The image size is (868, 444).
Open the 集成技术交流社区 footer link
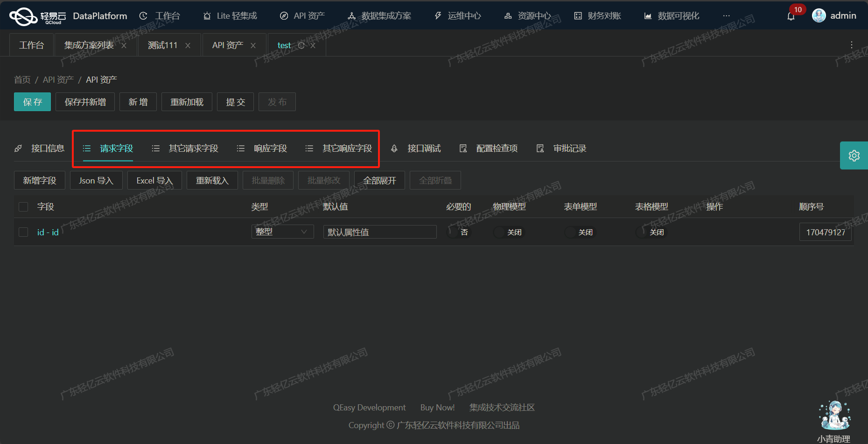(502, 408)
